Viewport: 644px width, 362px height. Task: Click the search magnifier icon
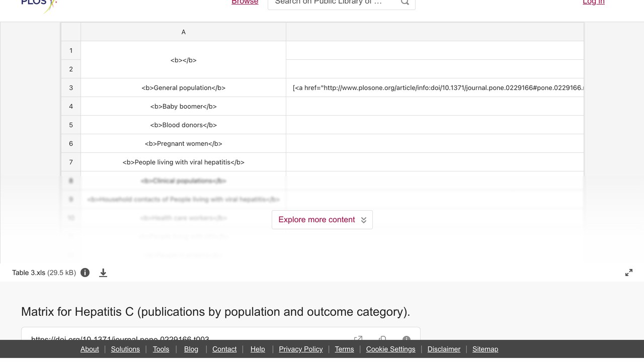(405, 3)
